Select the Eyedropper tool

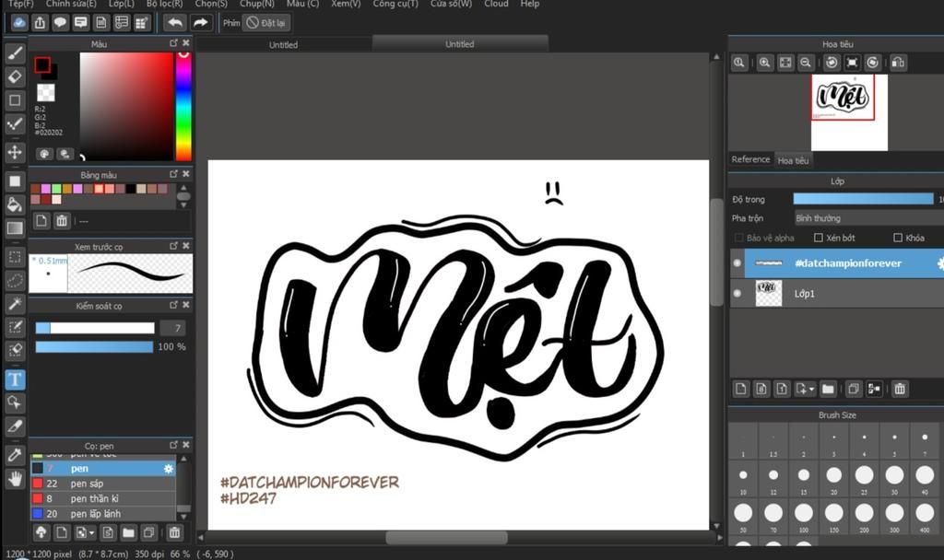pyautogui.click(x=15, y=455)
